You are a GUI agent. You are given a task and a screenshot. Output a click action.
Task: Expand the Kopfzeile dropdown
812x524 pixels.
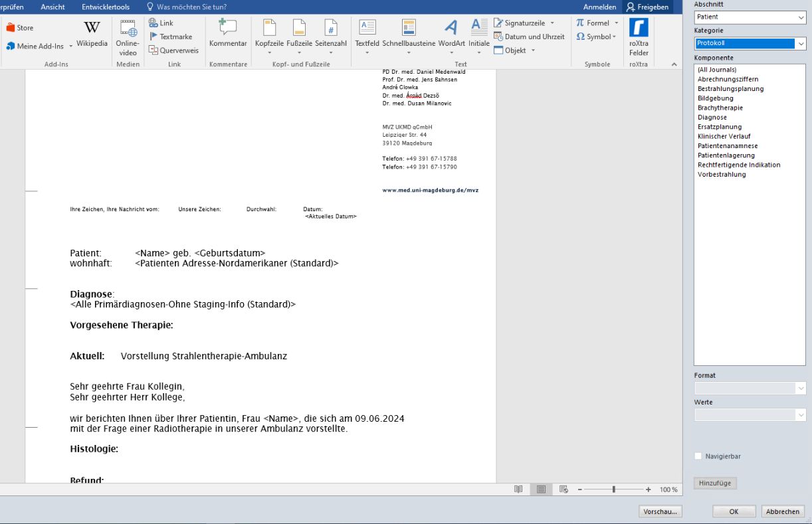(269, 52)
